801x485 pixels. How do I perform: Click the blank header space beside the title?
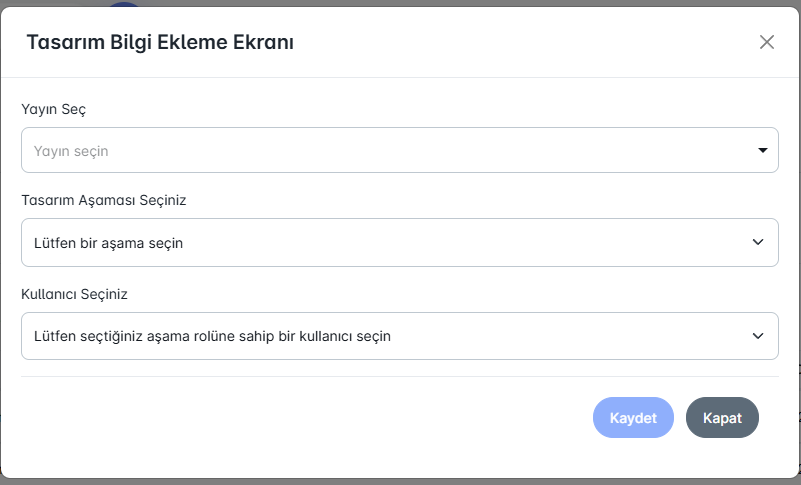pos(520,42)
